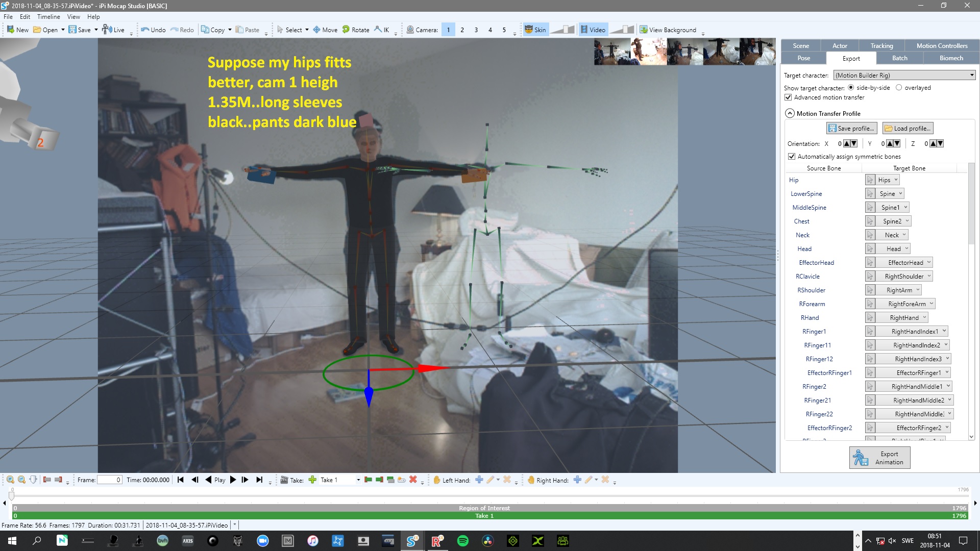Activate the Move tool
Screen dimensions: 980x551
pyautogui.click(x=325, y=30)
